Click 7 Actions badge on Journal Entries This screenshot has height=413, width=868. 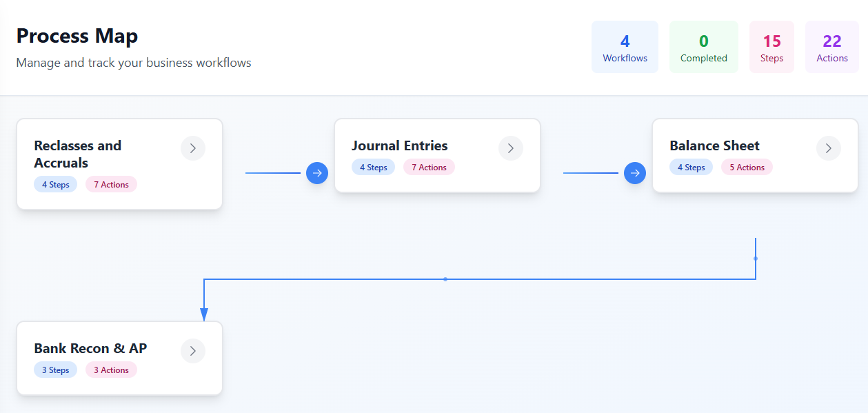coord(429,168)
